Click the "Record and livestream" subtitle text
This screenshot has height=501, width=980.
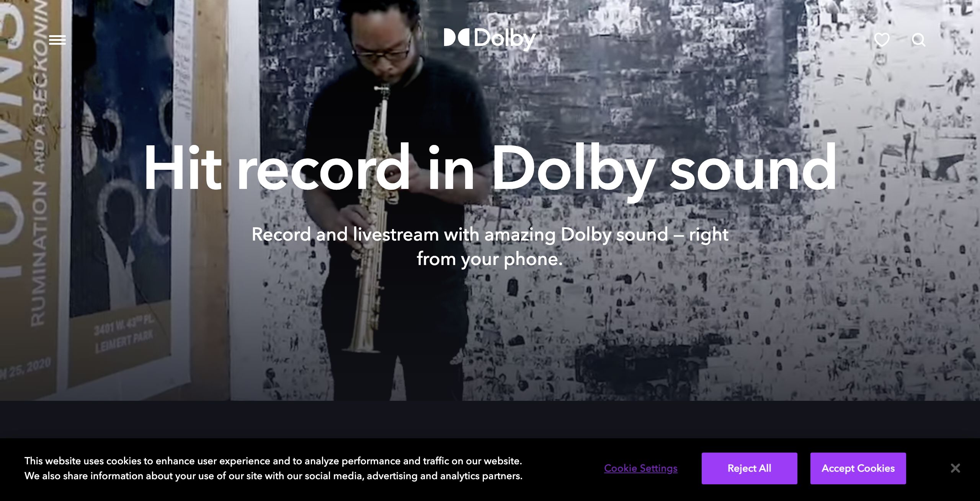point(490,247)
